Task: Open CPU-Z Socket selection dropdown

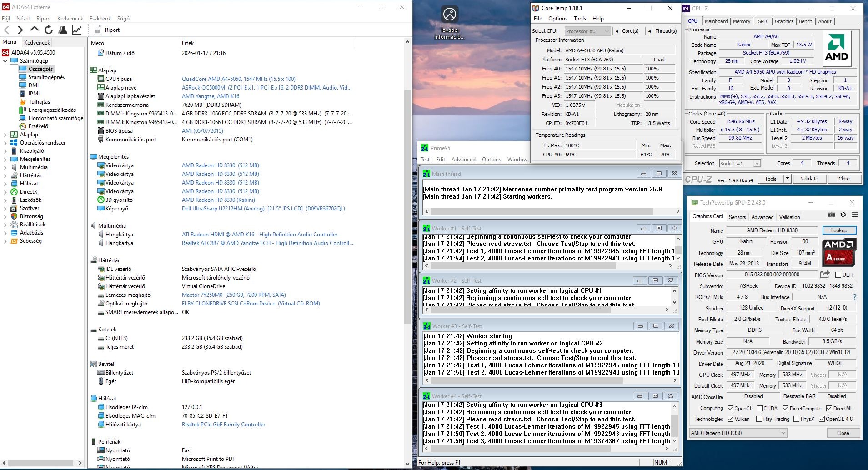Action: (740, 164)
